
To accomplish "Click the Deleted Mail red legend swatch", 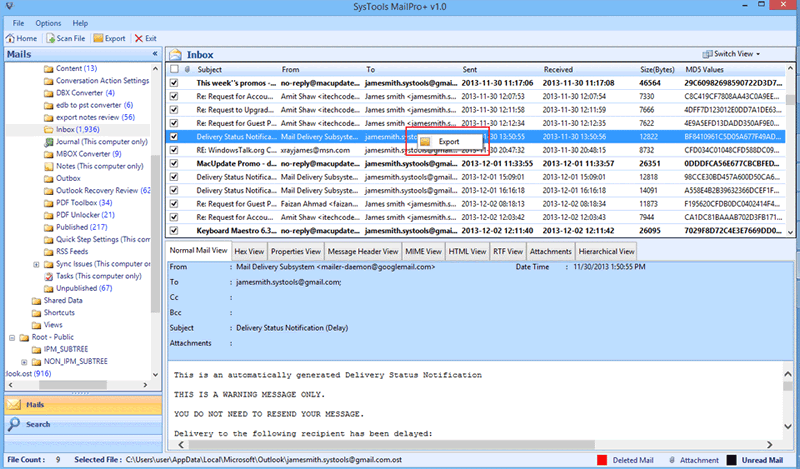I will point(602,460).
